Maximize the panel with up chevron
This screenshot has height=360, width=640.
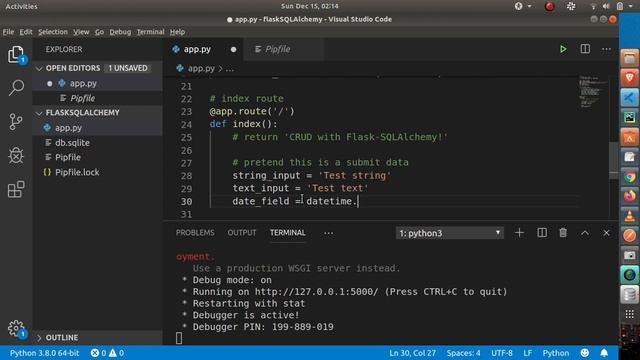(585, 233)
